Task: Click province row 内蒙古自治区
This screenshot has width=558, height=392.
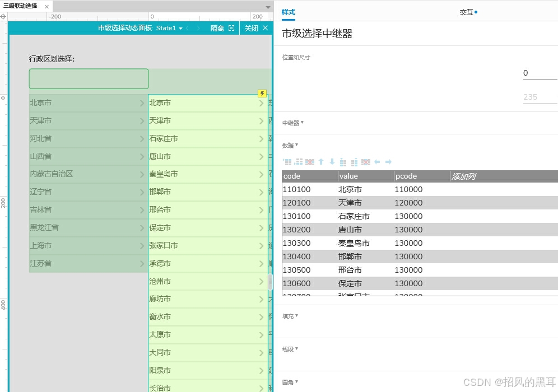Action: 89,174
